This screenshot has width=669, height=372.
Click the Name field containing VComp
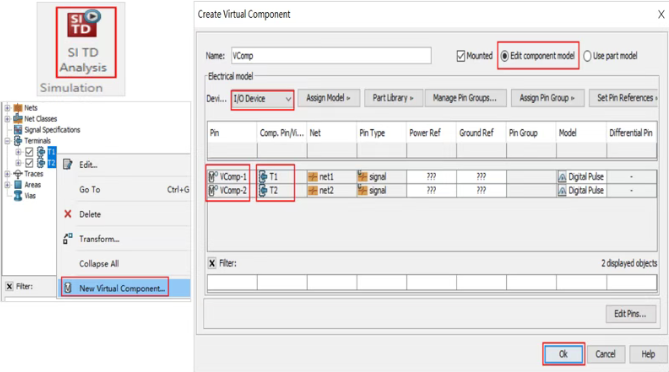pos(331,56)
